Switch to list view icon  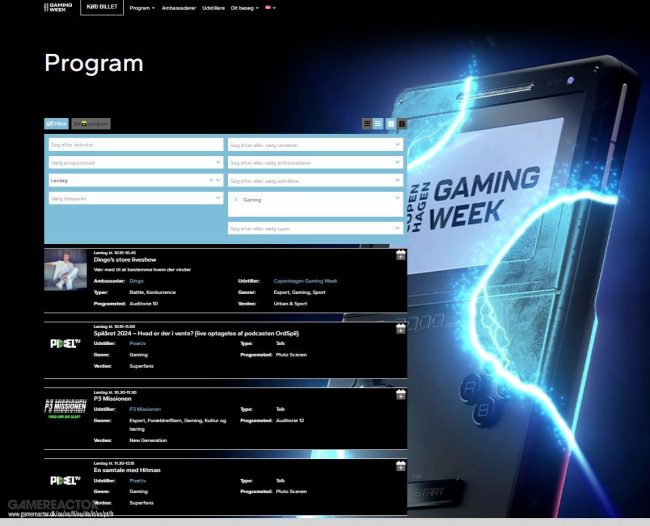[x=378, y=124]
